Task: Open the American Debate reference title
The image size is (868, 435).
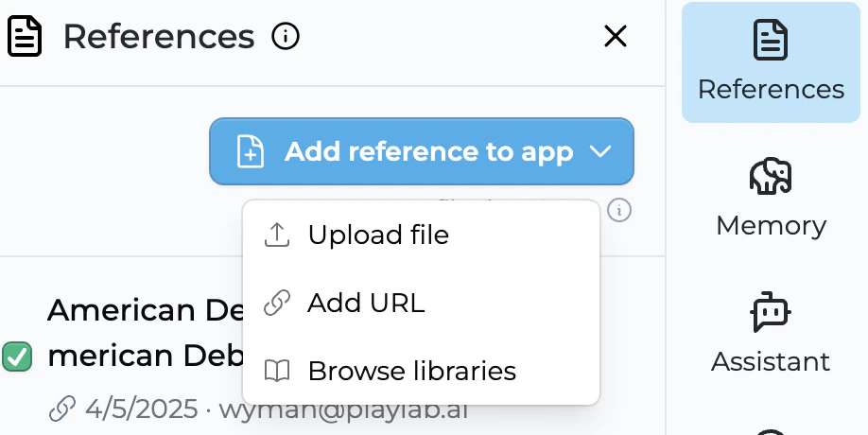Action: pyautogui.click(x=145, y=332)
